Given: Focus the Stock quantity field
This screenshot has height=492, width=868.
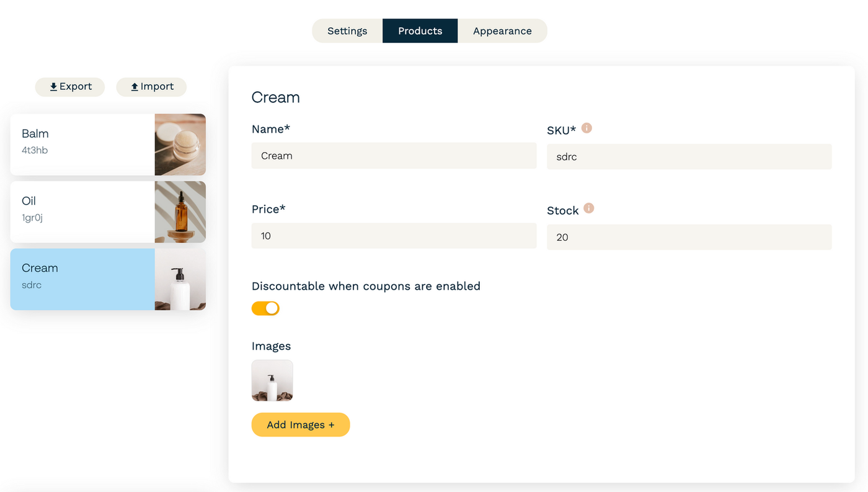Looking at the screenshot, I should [x=689, y=237].
